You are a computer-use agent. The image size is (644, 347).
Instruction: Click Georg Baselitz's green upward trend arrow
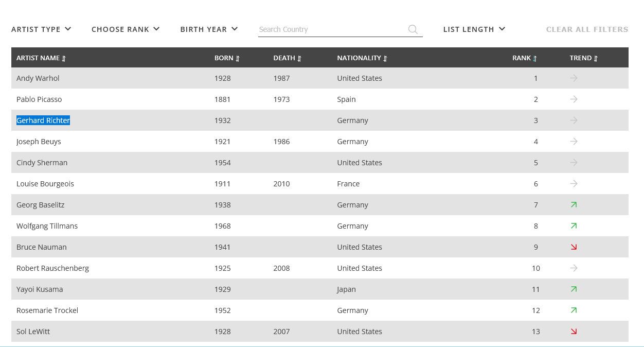point(574,205)
